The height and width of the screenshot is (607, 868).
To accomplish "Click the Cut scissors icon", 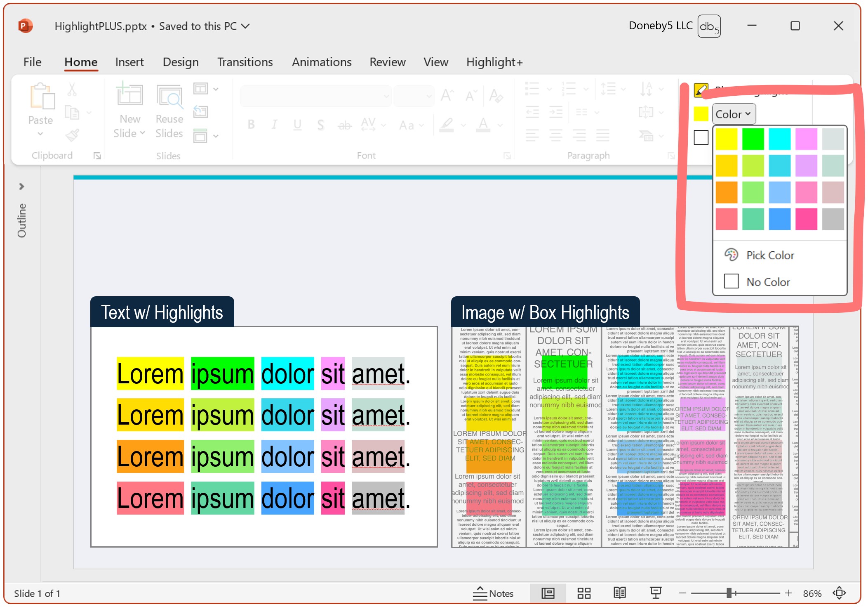I will click(72, 89).
